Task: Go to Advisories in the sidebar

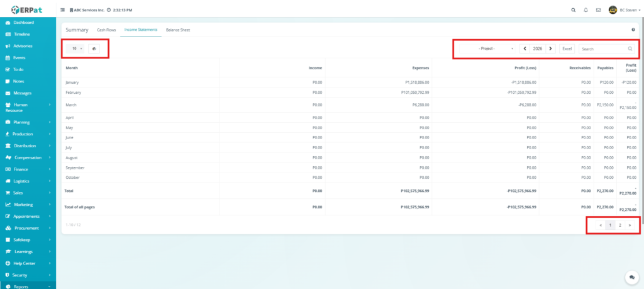Action: pyautogui.click(x=28, y=46)
